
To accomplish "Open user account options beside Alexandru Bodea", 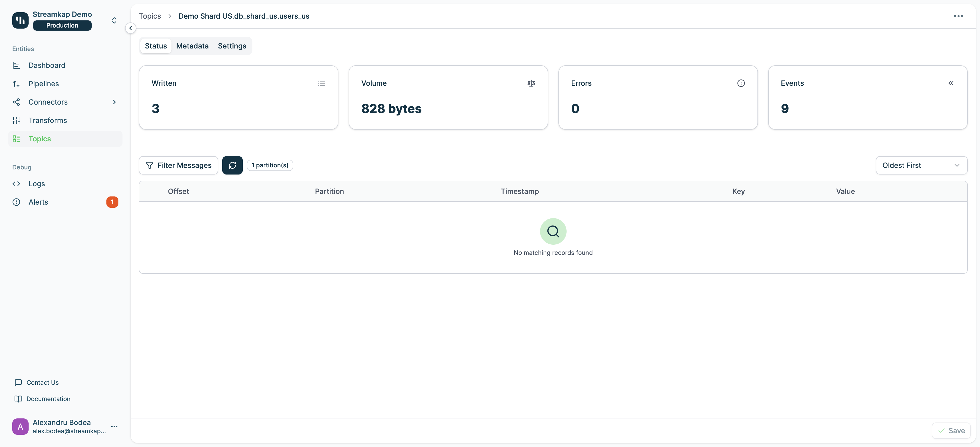I will pos(114,426).
